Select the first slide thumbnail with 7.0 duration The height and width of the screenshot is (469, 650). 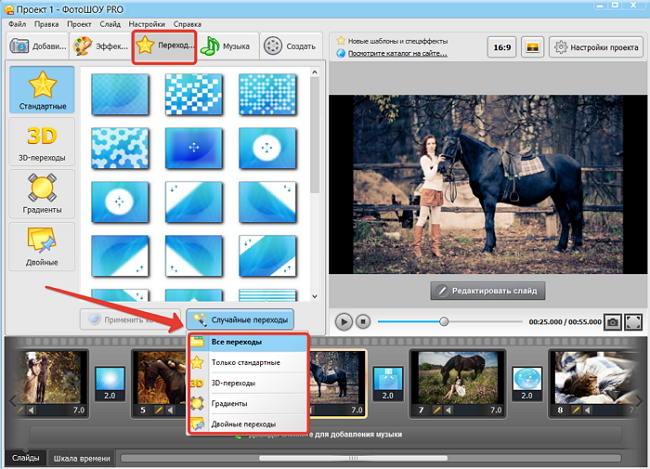[x=52, y=383]
